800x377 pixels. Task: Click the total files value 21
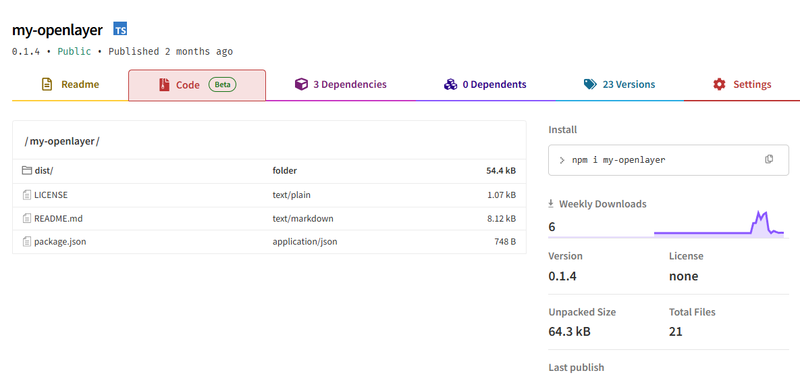(676, 332)
